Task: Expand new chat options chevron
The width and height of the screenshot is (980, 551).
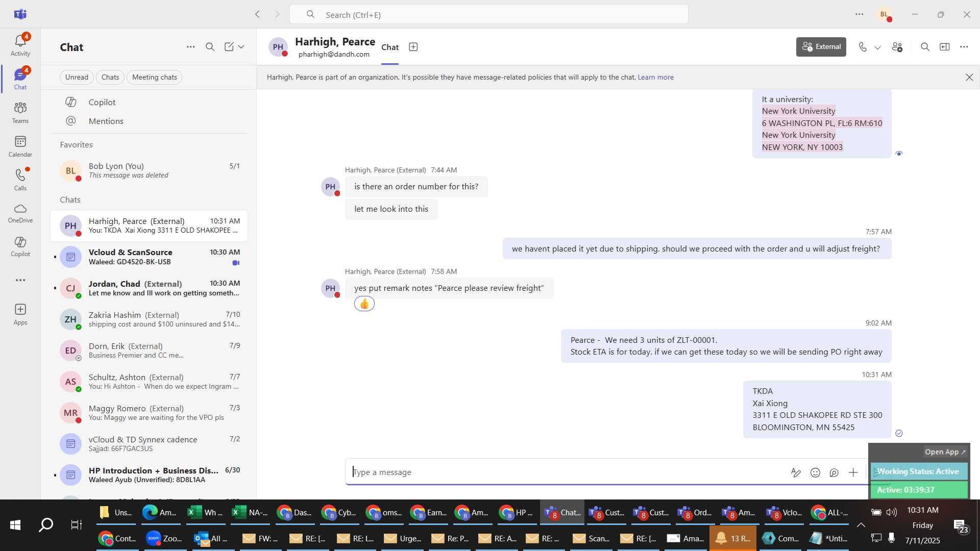Action: (241, 47)
